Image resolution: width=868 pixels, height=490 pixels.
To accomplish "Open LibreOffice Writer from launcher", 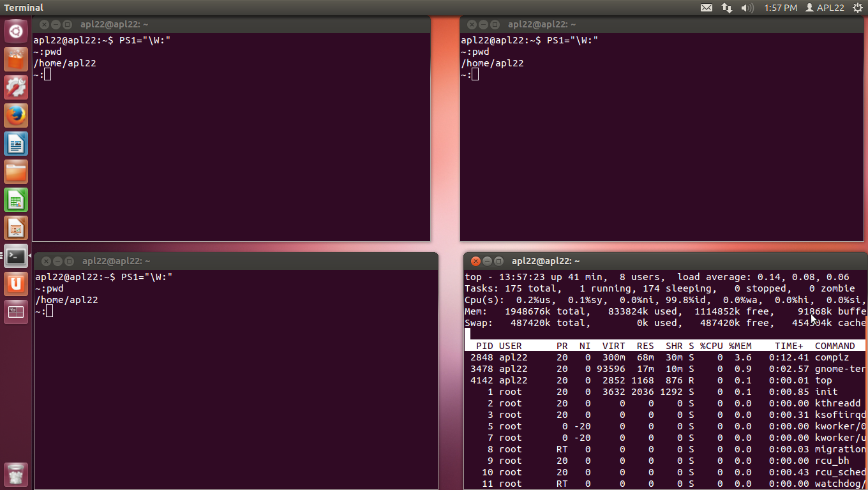I will tap(16, 144).
